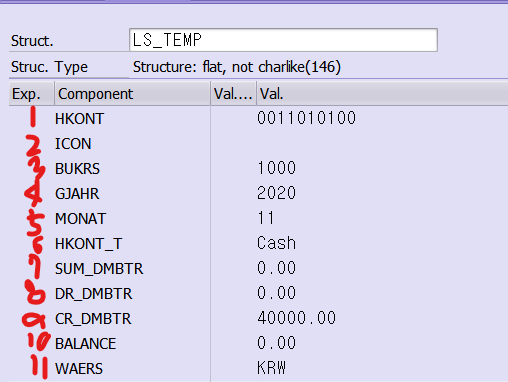The image size is (508, 382).
Task: Click the BUKRS value 1000
Action: (277, 168)
